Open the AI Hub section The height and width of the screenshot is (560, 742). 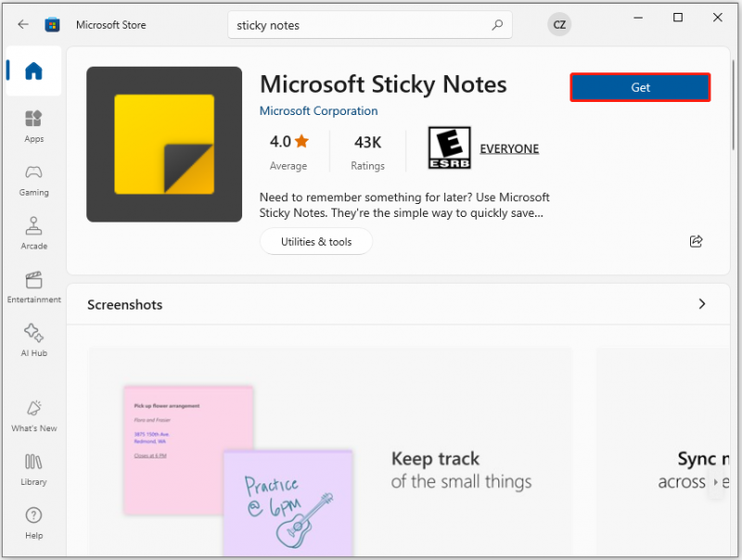tap(33, 340)
